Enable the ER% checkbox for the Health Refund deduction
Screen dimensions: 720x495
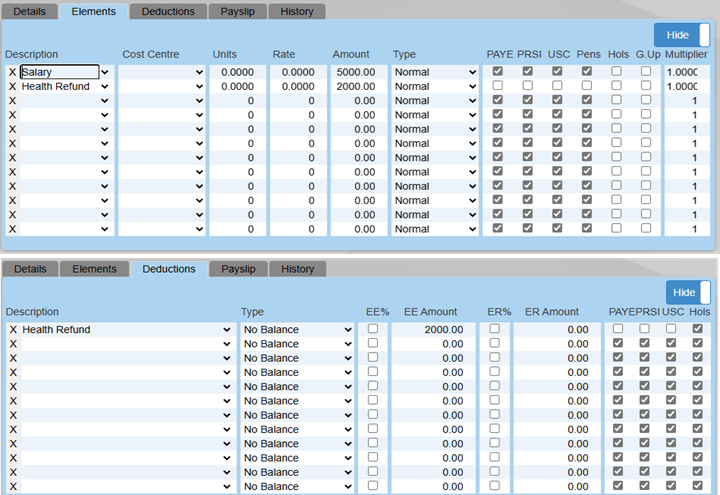coord(494,329)
